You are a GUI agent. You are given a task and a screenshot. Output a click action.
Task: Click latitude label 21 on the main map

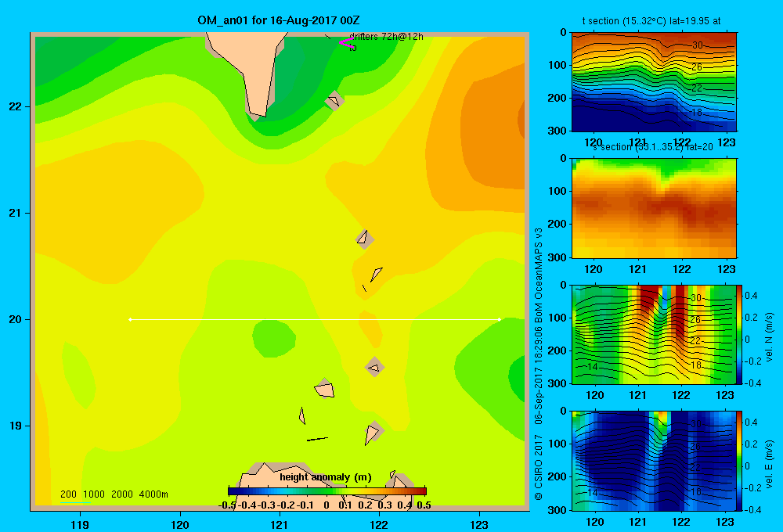click(x=16, y=213)
